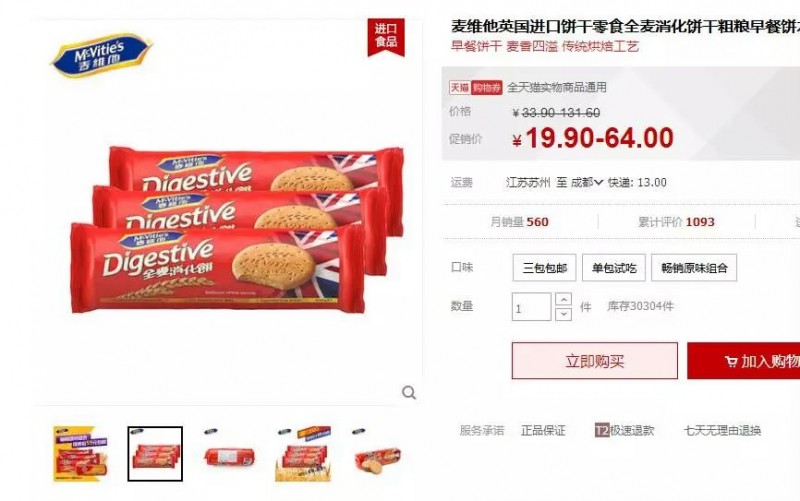Increase quantity with the up arrow
800x501 pixels.
coord(563,299)
